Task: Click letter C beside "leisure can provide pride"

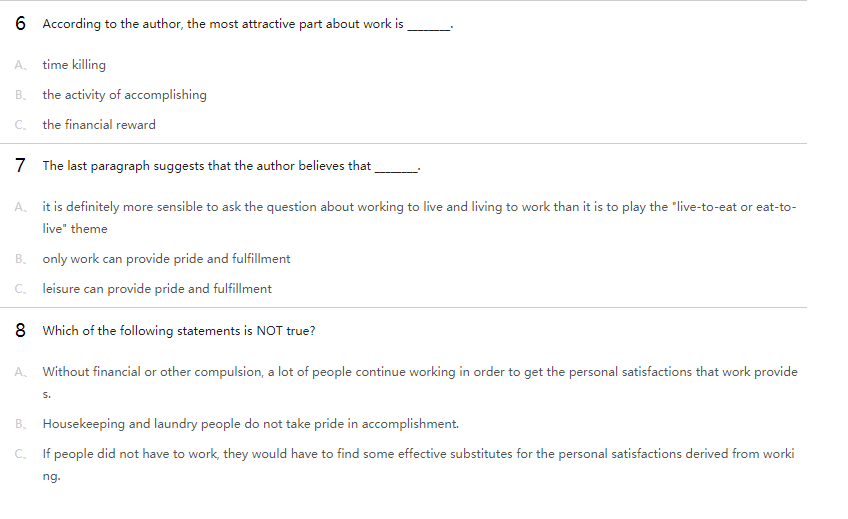Action: pos(20,289)
